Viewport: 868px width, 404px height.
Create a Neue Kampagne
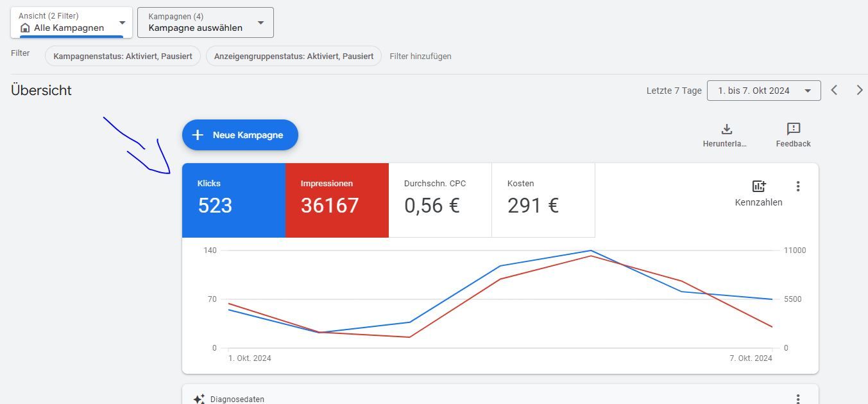click(240, 135)
